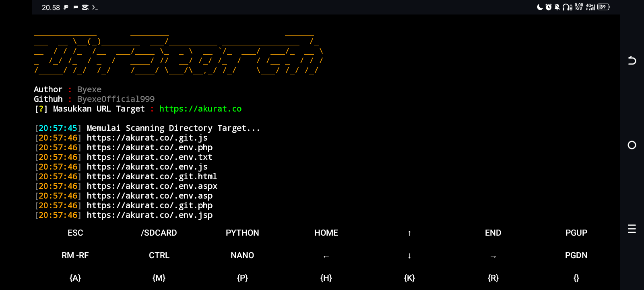This screenshot has height=290, width=644.
Task: Click the https://akurat.co/.env.jsp scan result
Action: pyautogui.click(x=150, y=215)
